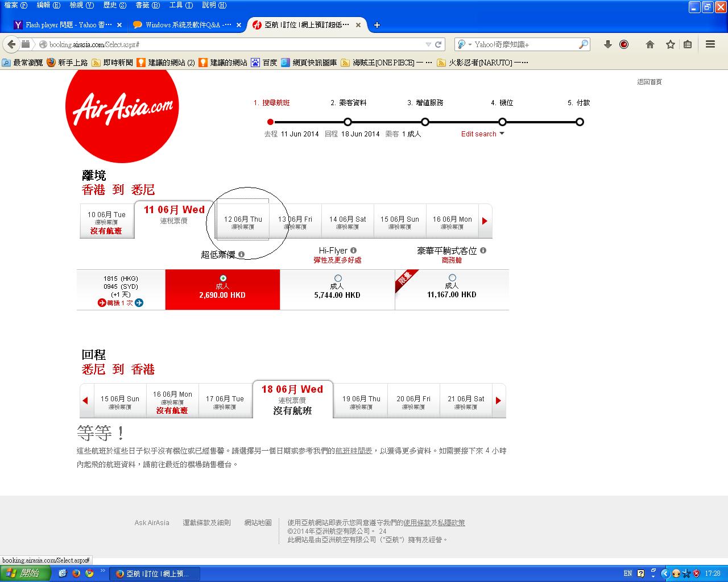Select departure date 10 06月 Tue
This screenshot has height=582, width=728.
(x=107, y=222)
